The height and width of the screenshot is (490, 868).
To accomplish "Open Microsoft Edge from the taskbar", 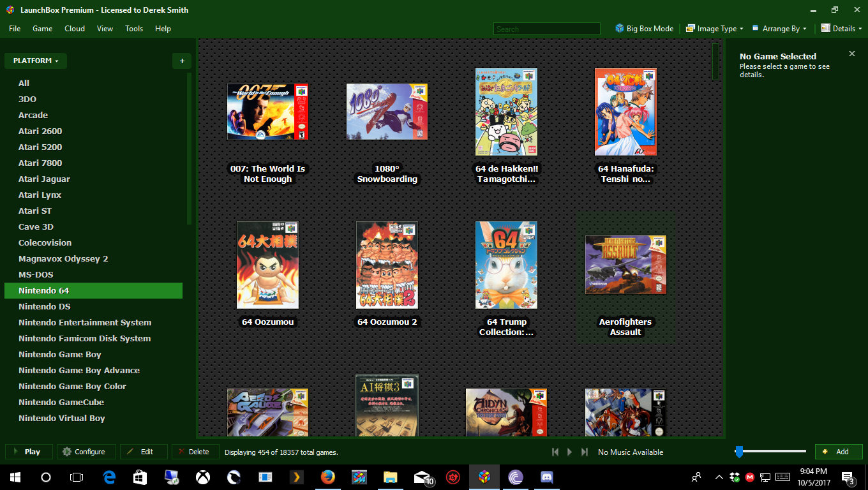I will pyautogui.click(x=109, y=477).
